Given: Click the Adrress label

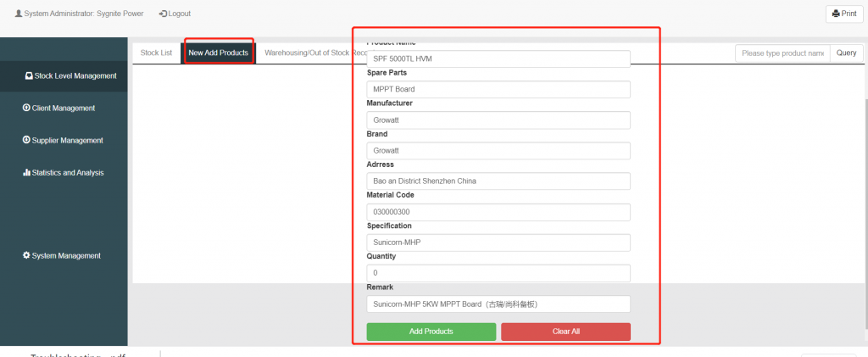Looking at the screenshot, I should [381, 165].
